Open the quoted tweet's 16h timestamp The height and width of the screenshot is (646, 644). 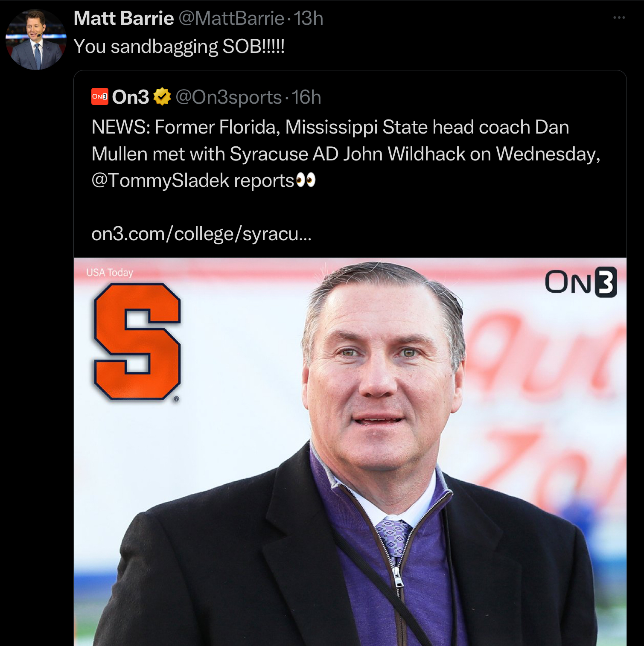306,97
